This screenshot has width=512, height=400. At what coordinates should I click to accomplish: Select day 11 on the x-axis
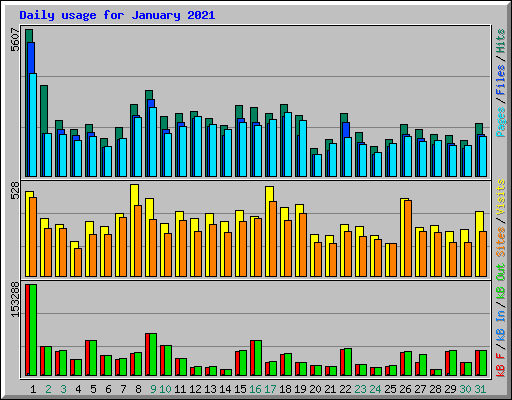click(x=180, y=389)
